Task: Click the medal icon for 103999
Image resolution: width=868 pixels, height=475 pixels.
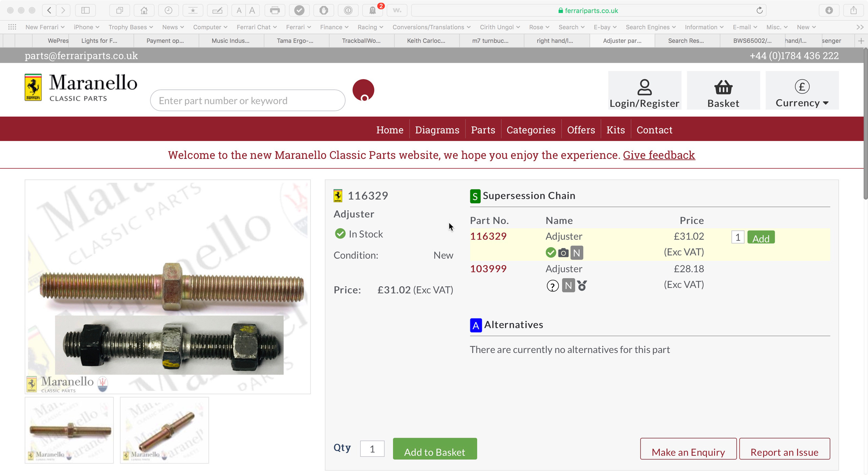Action: (582, 285)
